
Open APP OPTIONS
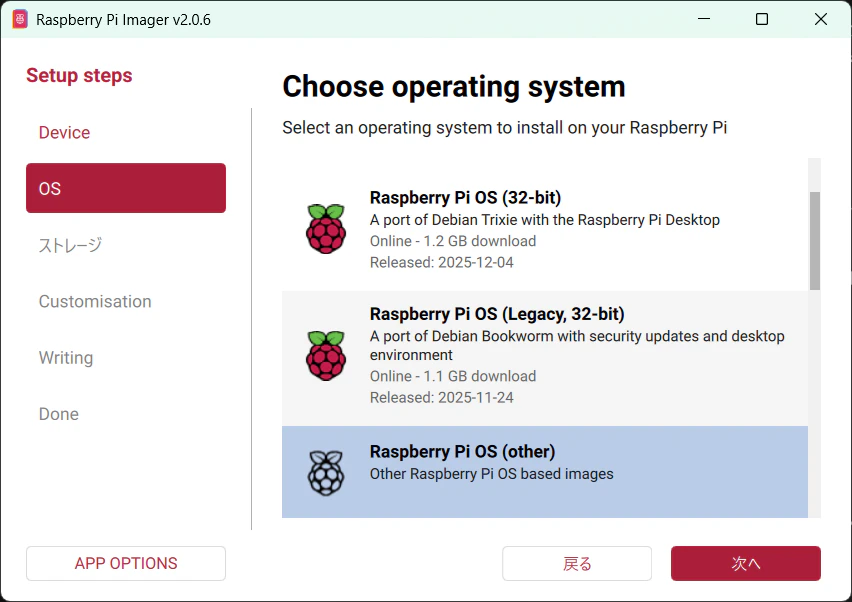[x=126, y=563]
